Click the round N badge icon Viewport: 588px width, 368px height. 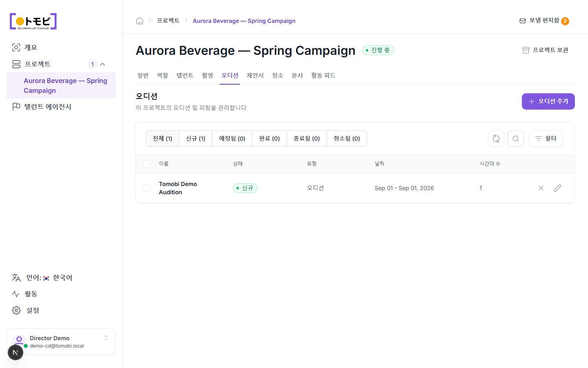16,352
